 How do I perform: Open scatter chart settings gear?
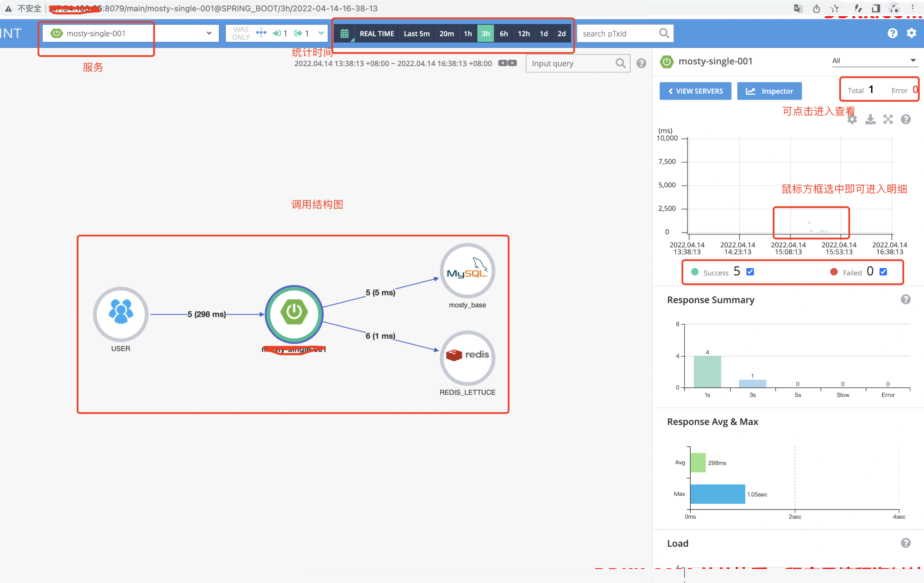852,119
